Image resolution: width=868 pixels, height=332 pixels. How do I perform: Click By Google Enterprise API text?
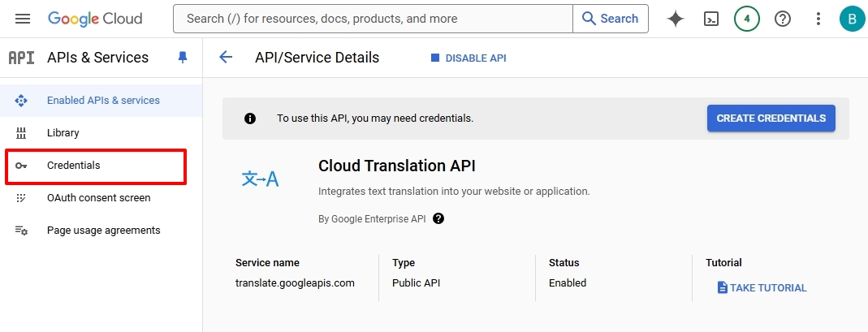[x=372, y=218]
